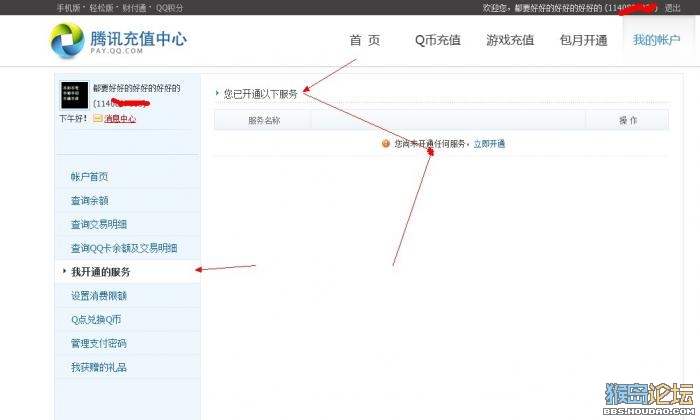Screen dimensions: 700x420
Task: Click the Tencent pay center logo
Action: (118, 41)
